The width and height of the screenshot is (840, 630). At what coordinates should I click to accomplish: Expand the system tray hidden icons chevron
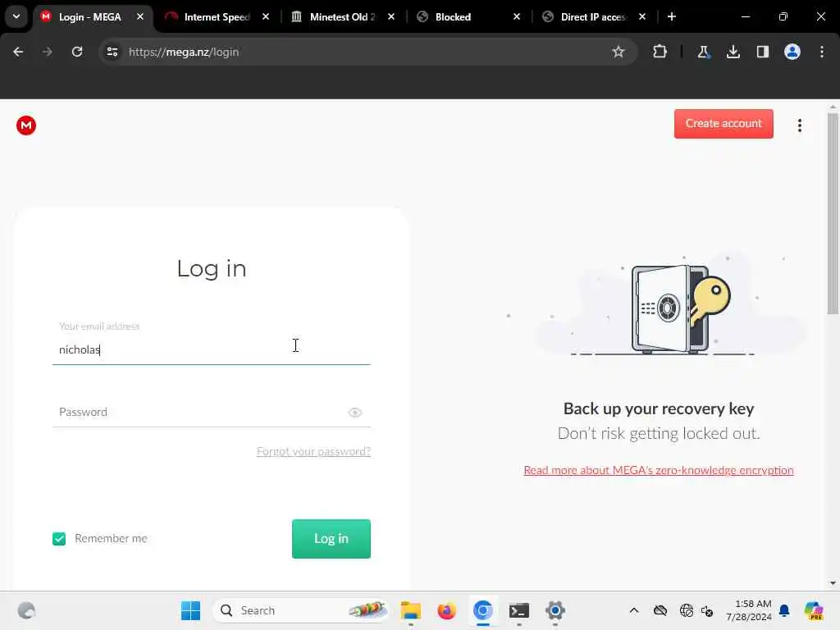pyautogui.click(x=634, y=610)
